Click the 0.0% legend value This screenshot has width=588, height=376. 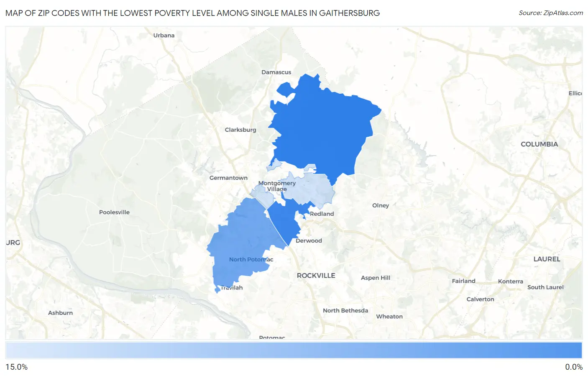(x=574, y=367)
